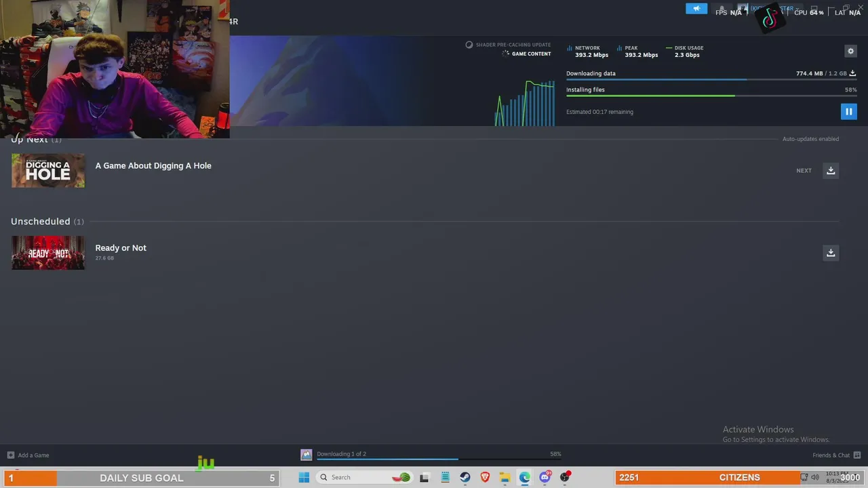Click the NEXT label in Up Next row
The image size is (868, 488).
[x=804, y=171]
